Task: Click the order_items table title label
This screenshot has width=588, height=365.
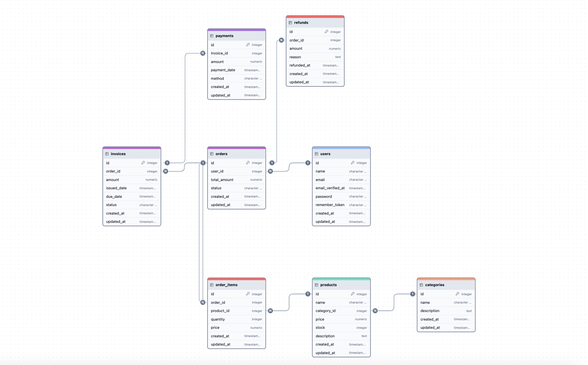Action: [x=226, y=285]
